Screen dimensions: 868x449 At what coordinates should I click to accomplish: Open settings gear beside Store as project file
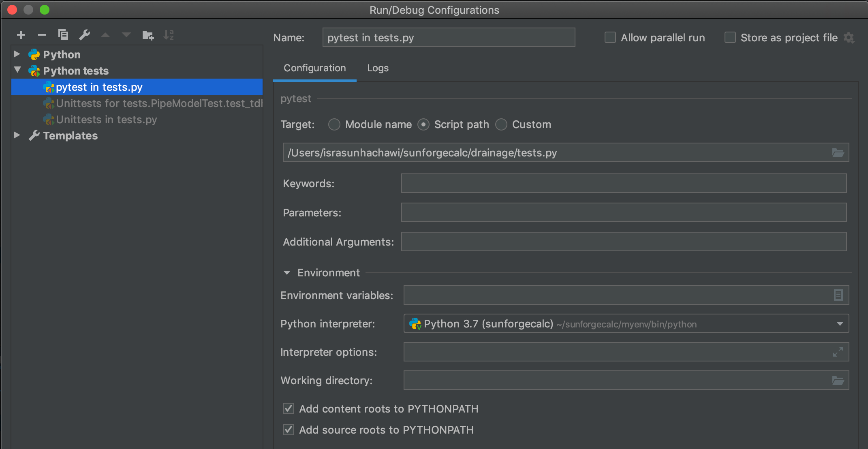849,37
